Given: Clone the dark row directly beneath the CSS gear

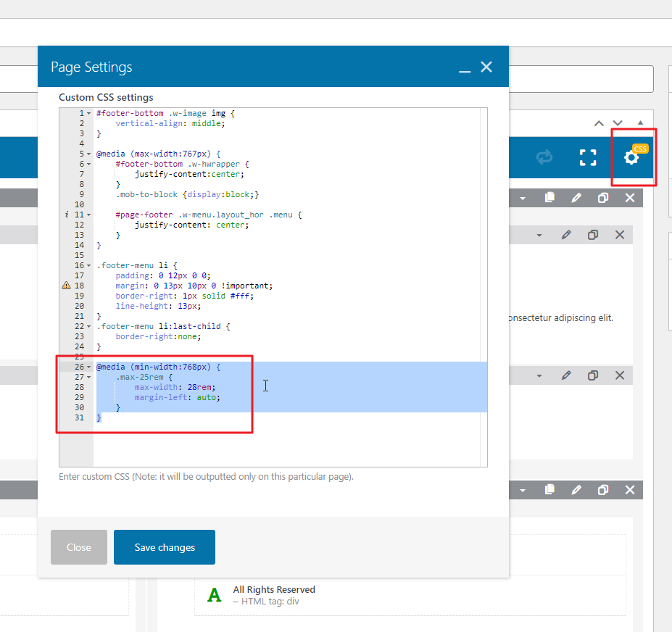Looking at the screenshot, I should click(x=603, y=198).
